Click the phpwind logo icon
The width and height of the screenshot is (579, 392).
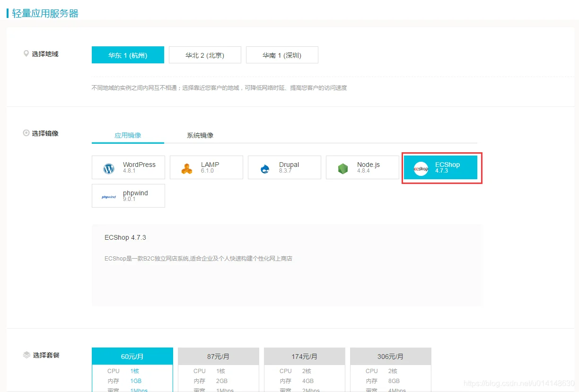pos(109,197)
